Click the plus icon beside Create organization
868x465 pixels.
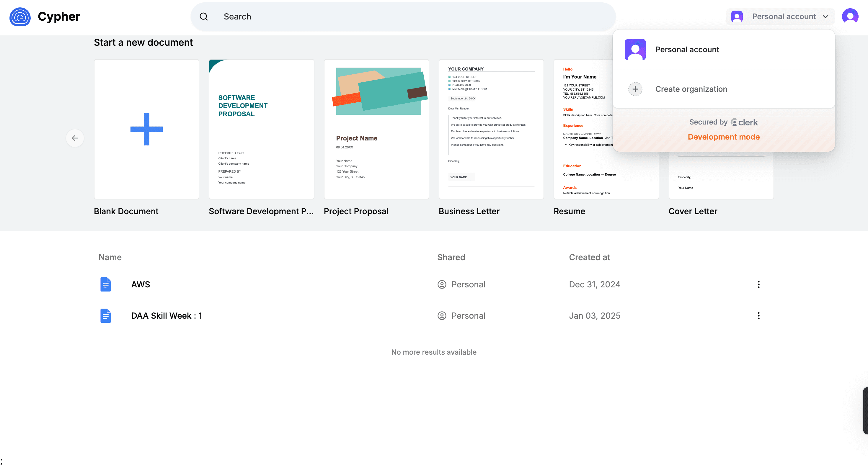635,89
